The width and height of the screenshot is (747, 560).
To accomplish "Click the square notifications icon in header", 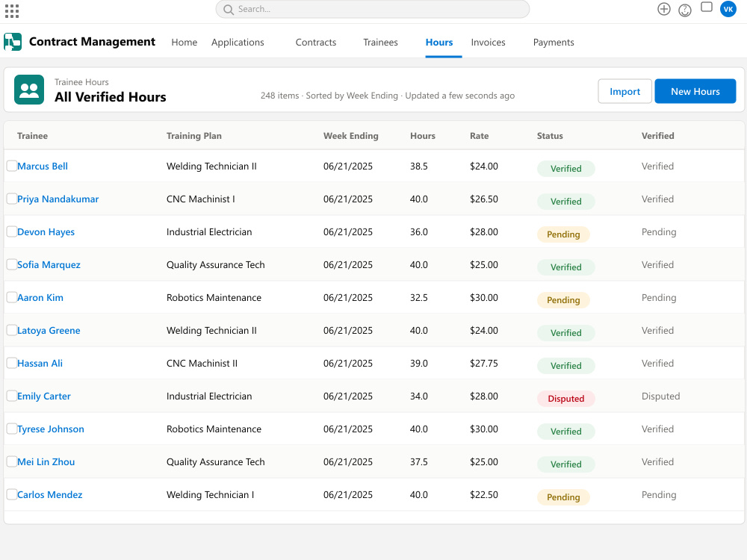I will click(707, 7).
